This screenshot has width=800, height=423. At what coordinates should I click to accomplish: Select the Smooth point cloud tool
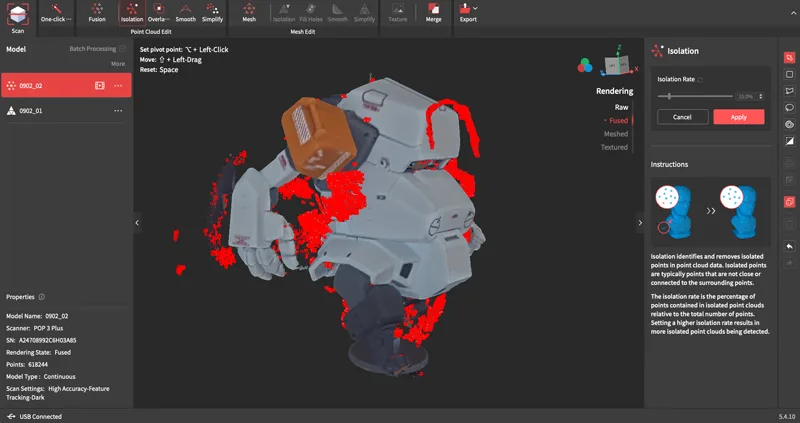(186, 12)
